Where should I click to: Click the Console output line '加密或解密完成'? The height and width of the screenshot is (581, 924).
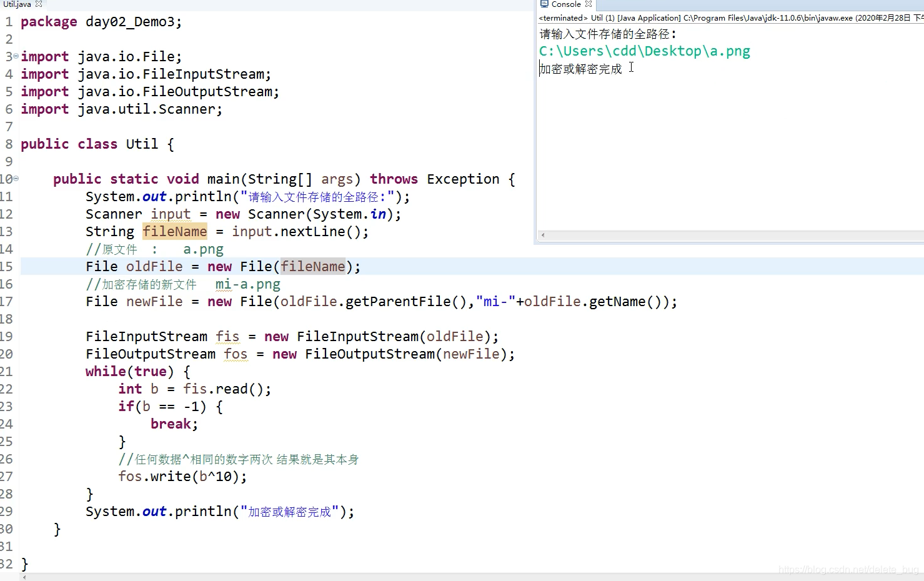click(x=581, y=69)
